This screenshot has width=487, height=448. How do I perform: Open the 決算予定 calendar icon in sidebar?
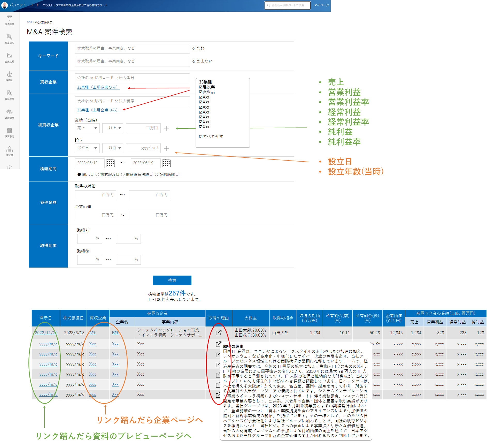tap(10, 132)
